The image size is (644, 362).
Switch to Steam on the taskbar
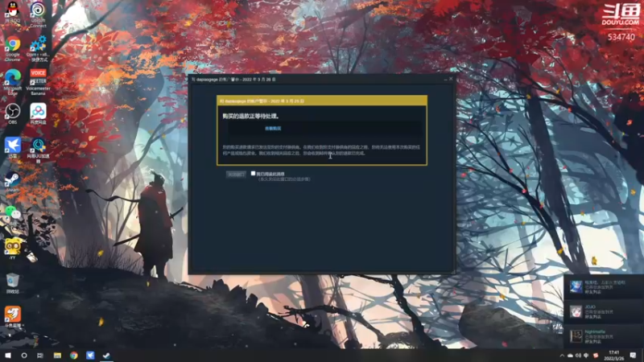click(x=106, y=356)
